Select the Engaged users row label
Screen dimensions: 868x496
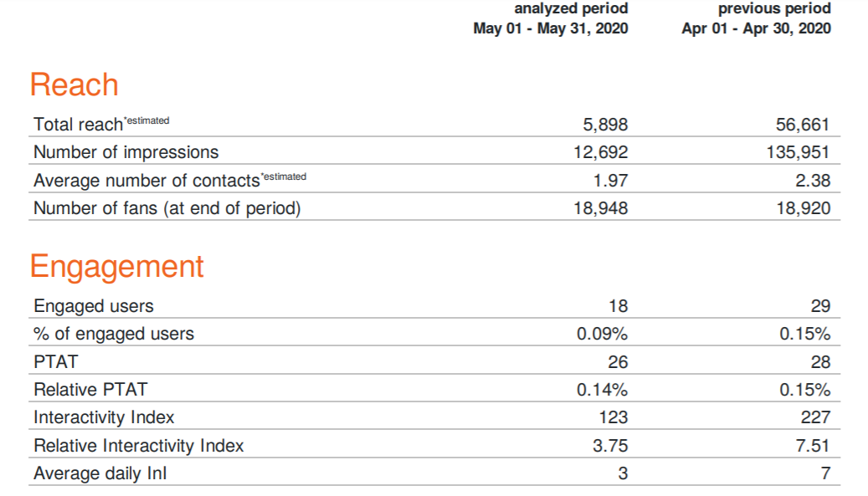point(94,306)
